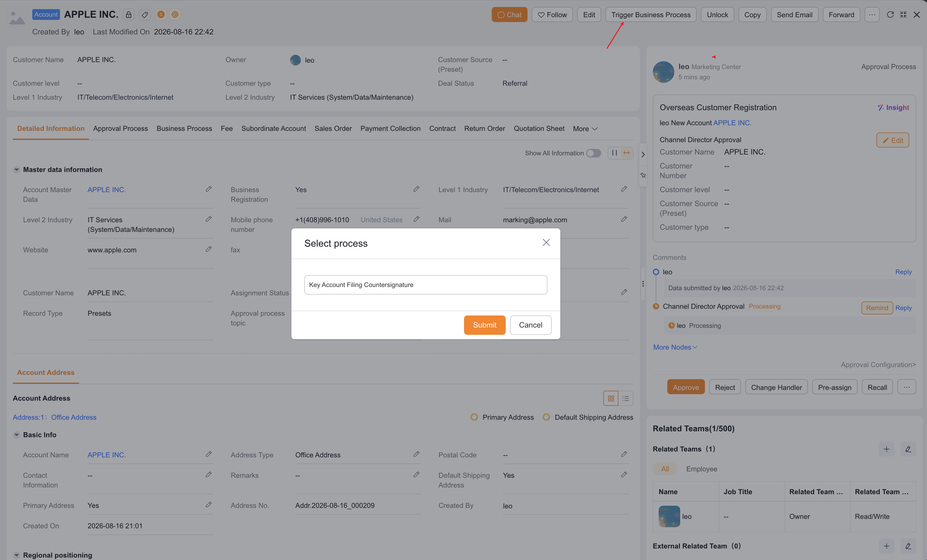
Task: Edit the Account Master Data field
Action: coord(208,189)
